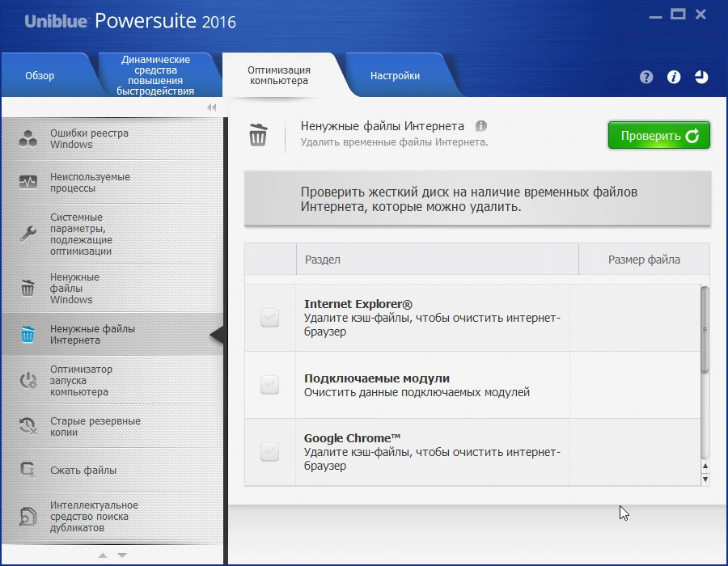Open the pie chart statistics icon

pyautogui.click(x=701, y=77)
